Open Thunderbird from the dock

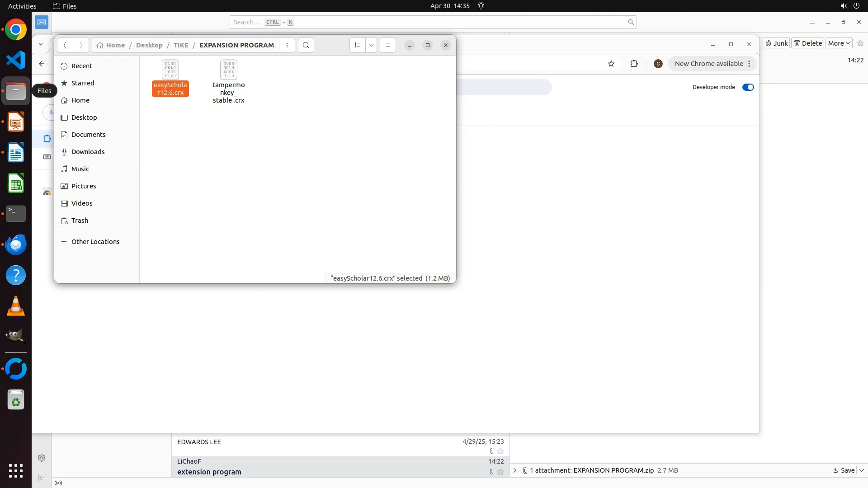[16, 244]
